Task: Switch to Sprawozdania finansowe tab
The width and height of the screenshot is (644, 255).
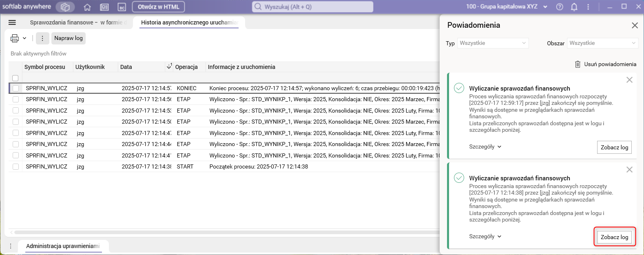Action: 78,22
